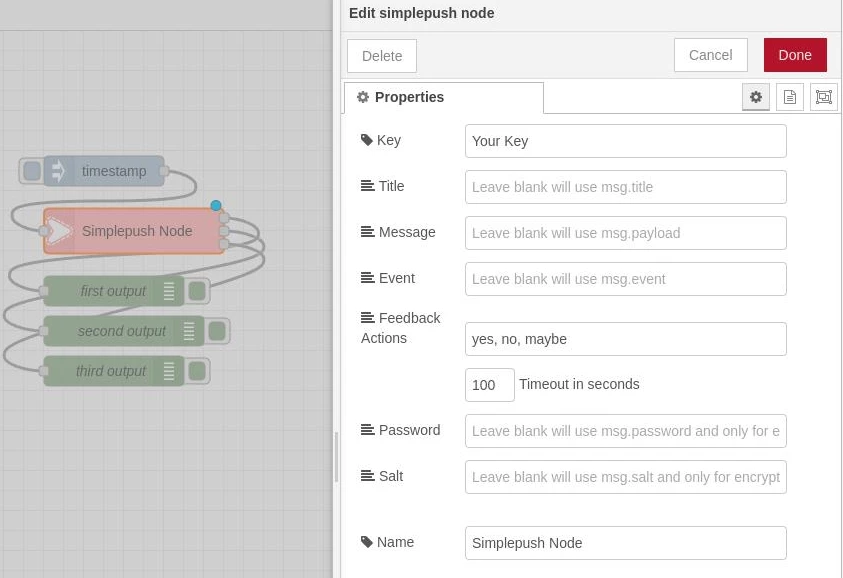Toggle third output debug node button
The width and height of the screenshot is (843, 578).
(197, 371)
